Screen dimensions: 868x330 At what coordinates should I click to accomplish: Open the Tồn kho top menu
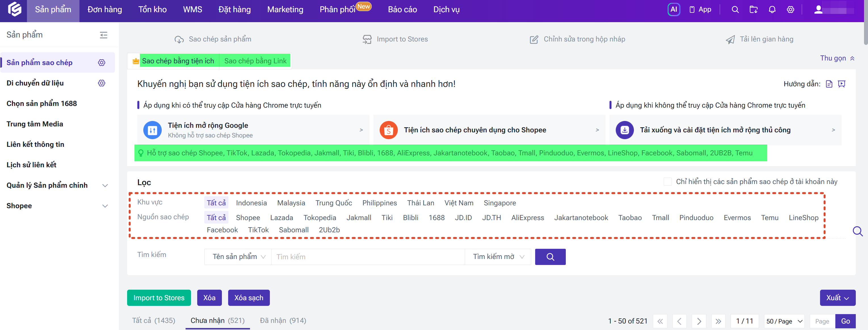point(152,9)
